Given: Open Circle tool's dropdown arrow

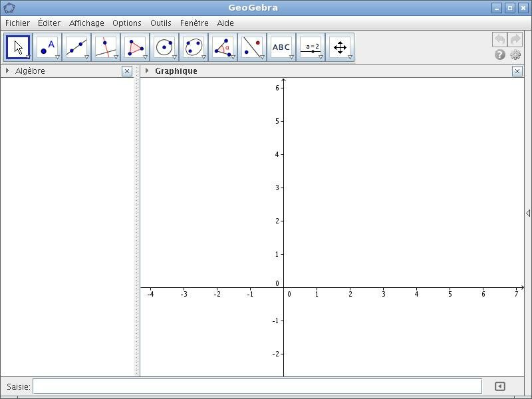Looking at the screenshot, I should click(174, 57).
